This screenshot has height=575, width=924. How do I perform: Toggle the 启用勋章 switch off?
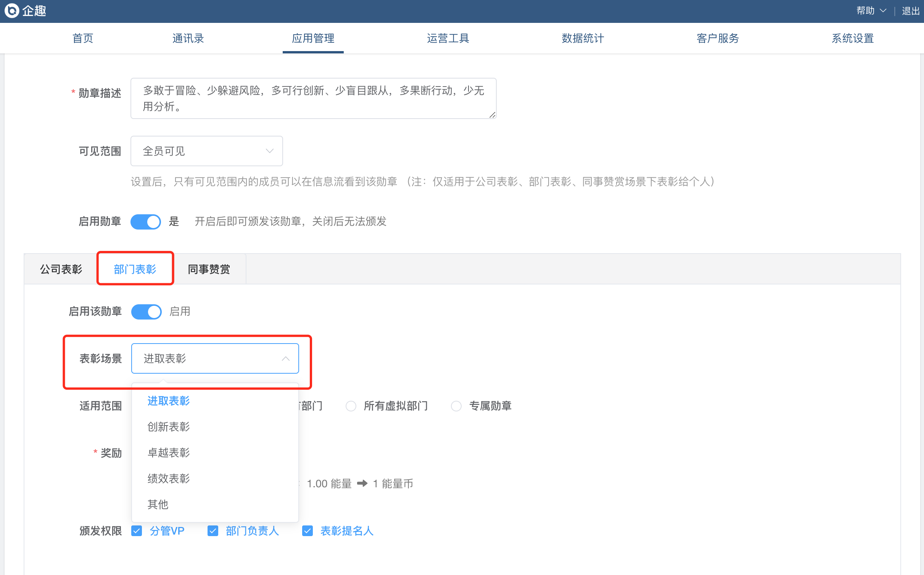coord(146,222)
